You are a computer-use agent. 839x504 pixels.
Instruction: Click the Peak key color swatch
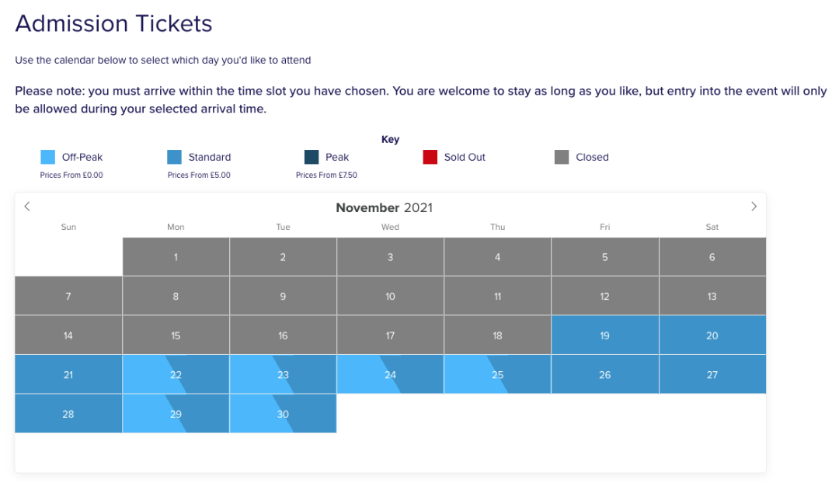tap(312, 158)
